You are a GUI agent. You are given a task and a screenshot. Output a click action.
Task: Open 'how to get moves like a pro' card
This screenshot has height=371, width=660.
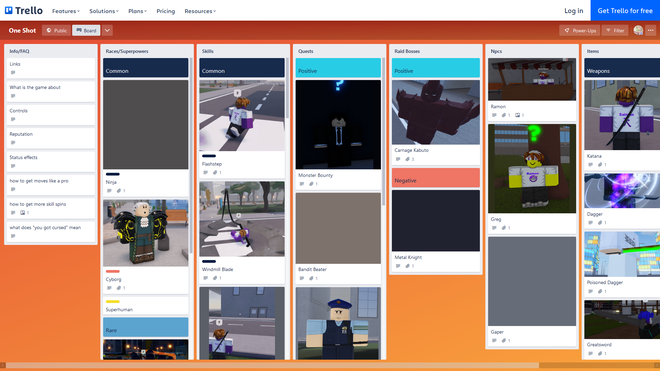(x=51, y=185)
